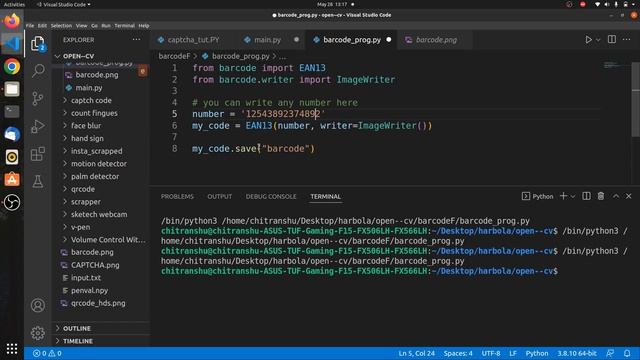Image resolution: width=640 pixels, height=360 pixels.
Task: Open the Source Control view
Action: [x=38, y=98]
